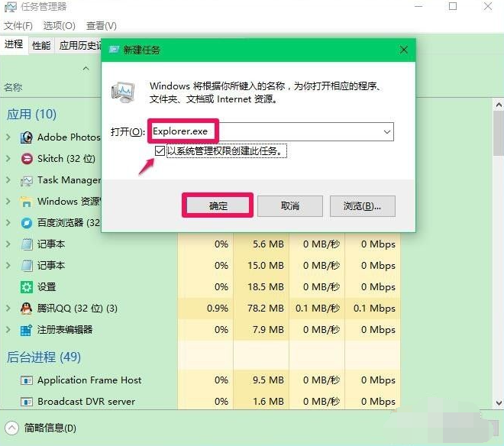Click the Explorer.exe input field
Viewport: 504px width, 446px height.
tap(273, 131)
